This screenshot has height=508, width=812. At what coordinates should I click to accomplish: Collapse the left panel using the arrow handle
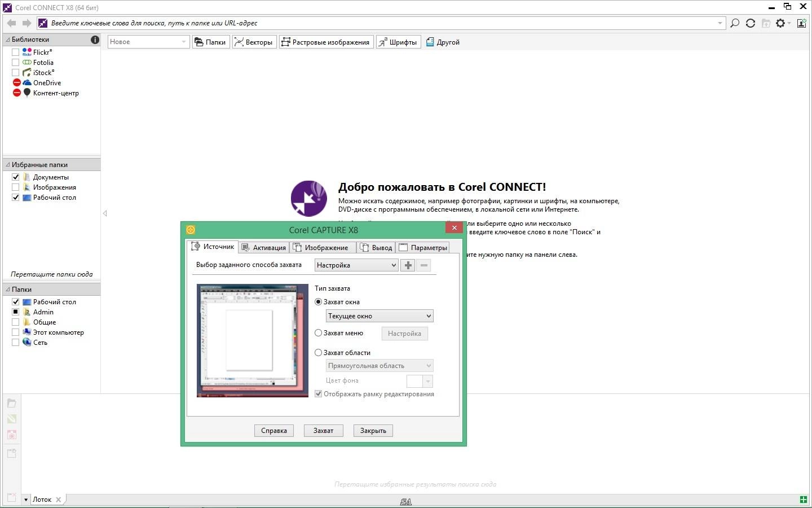(x=105, y=213)
